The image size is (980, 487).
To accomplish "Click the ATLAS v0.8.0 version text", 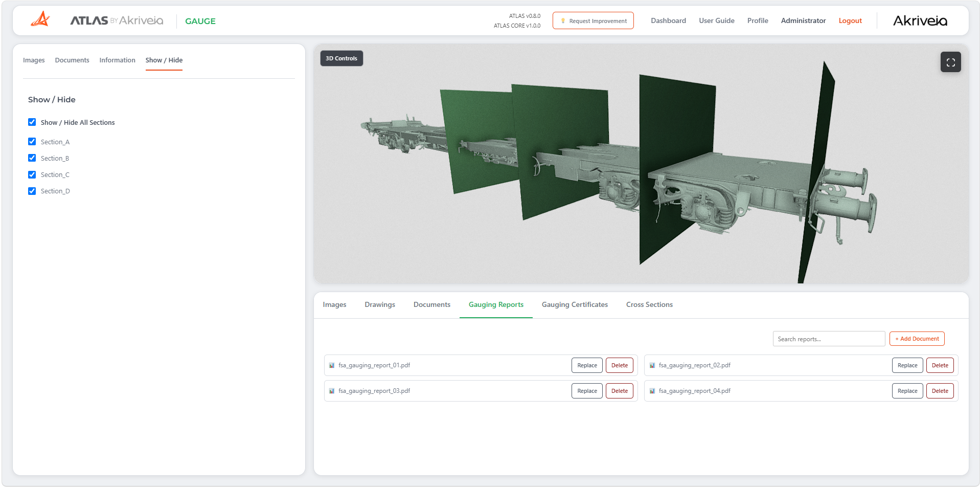I will tap(525, 16).
